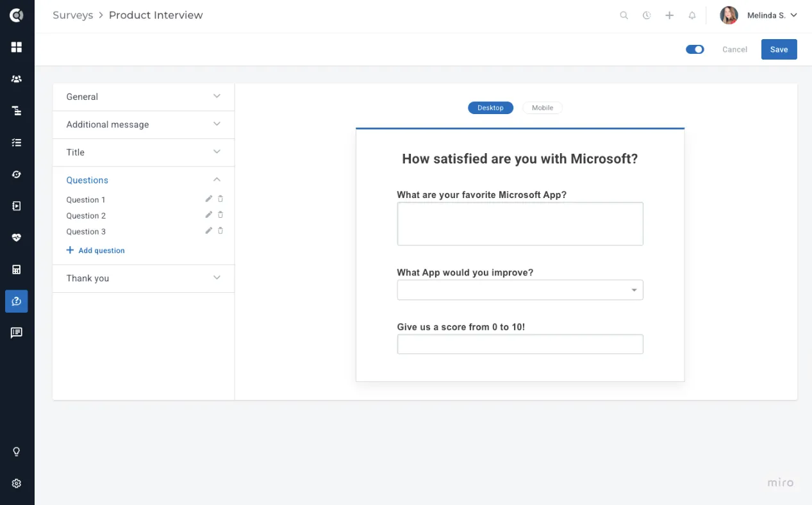Open the checklist tasks icon in sidebar

pos(17,142)
